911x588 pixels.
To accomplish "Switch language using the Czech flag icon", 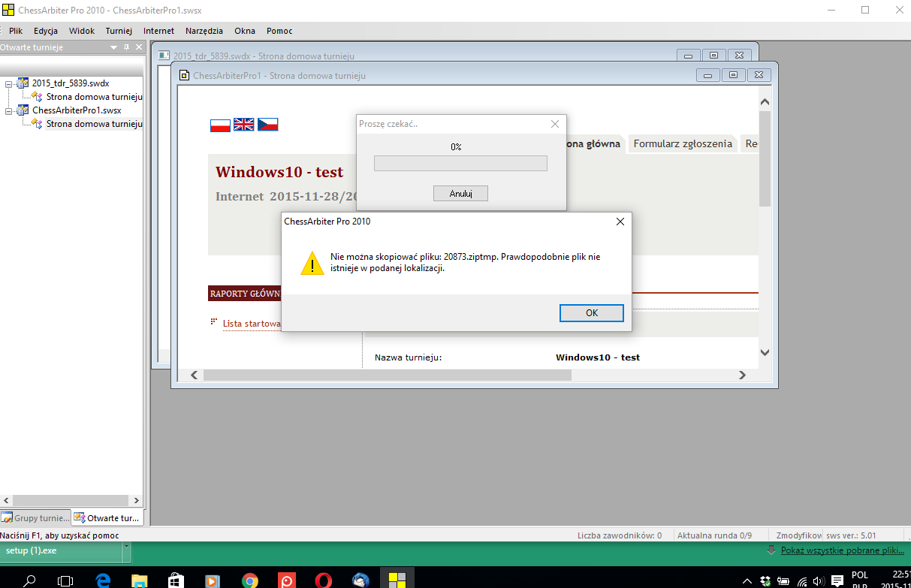I will pyautogui.click(x=267, y=125).
